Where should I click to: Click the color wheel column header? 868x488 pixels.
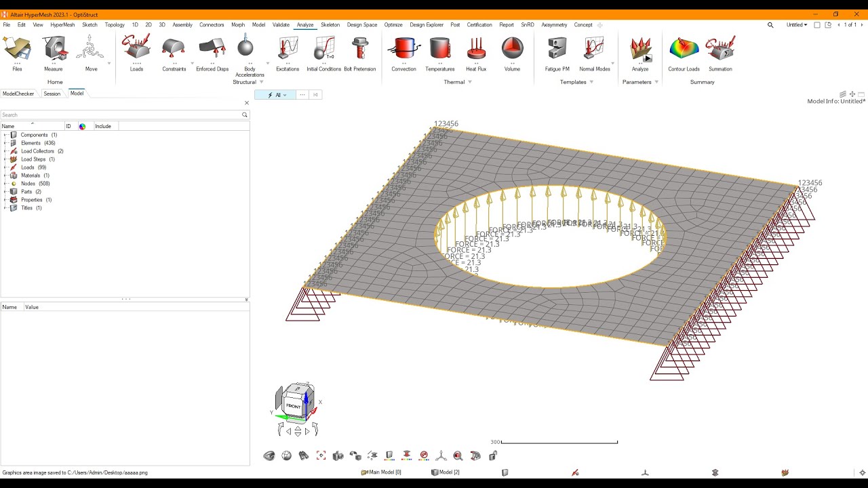click(x=82, y=126)
